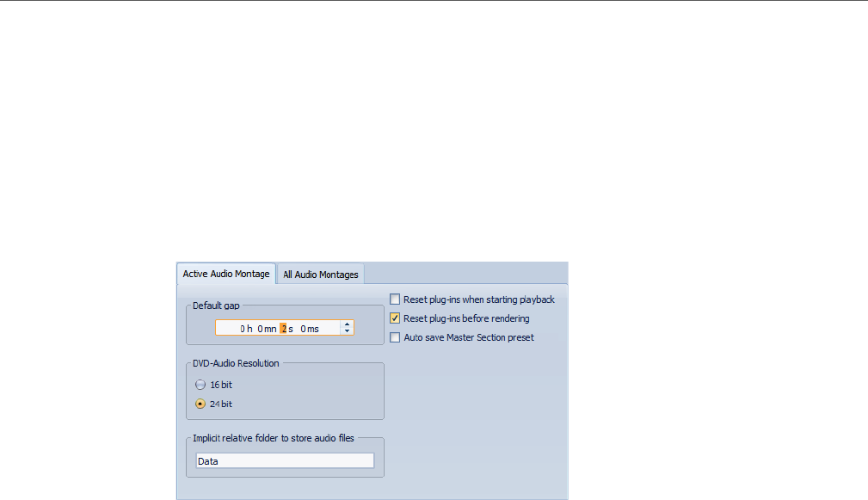Click the hours value in Default gap field
The height and width of the screenshot is (500, 868).
coord(243,329)
